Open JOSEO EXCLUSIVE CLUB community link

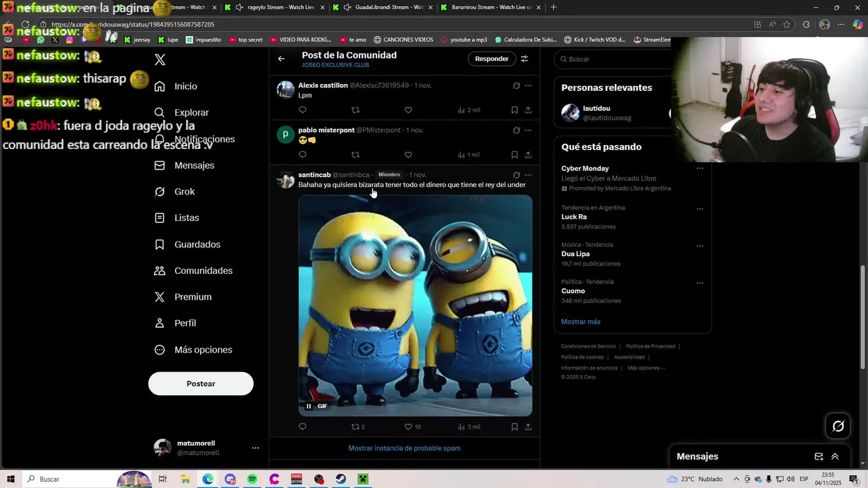pos(336,65)
